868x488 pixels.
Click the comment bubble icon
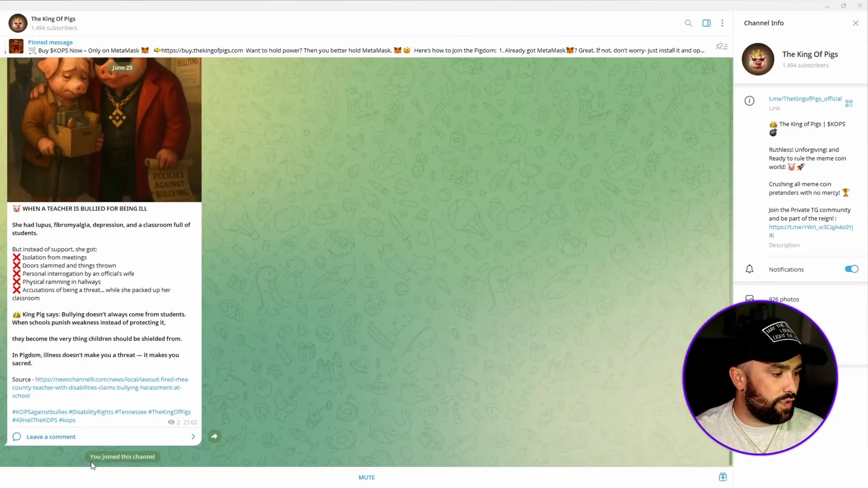coord(17,436)
